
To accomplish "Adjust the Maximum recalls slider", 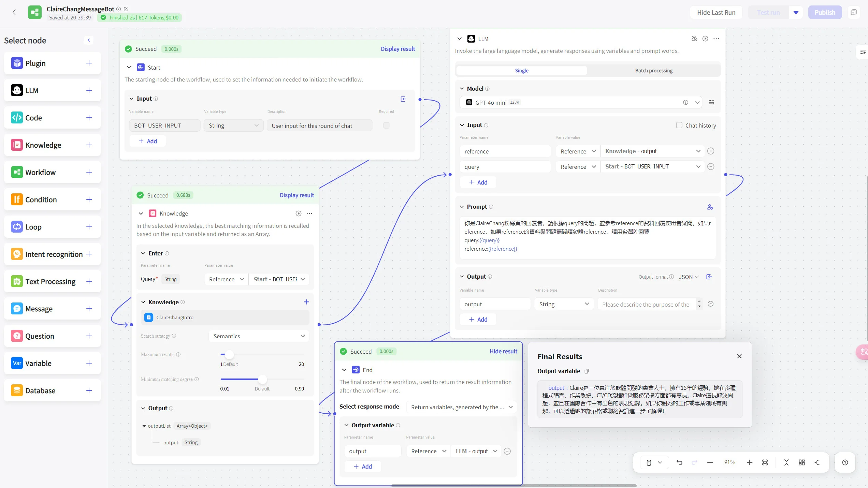I will (229, 355).
